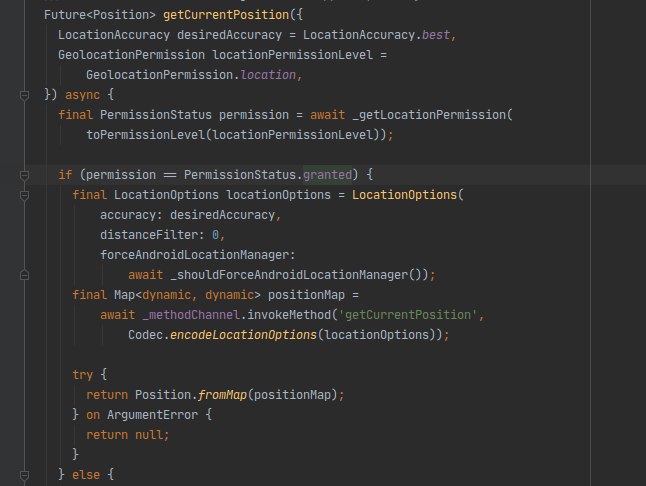
Task: Click 'invokeMethod' call
Action: tap(289, 315)
